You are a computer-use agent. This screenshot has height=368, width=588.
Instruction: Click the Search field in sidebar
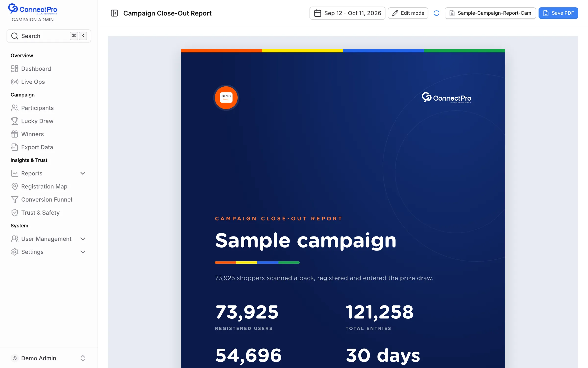[x=49, y=36]
